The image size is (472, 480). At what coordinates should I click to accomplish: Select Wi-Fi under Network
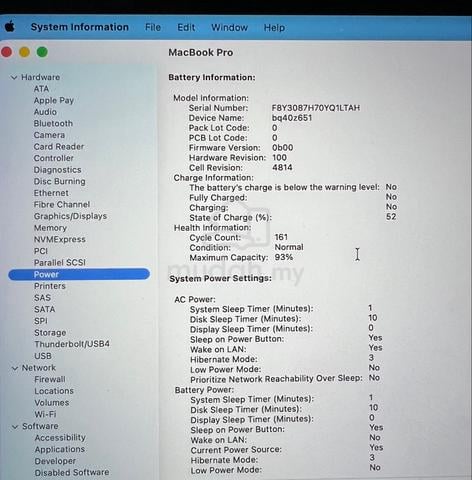pyautogui.click(x=45, y=414)
